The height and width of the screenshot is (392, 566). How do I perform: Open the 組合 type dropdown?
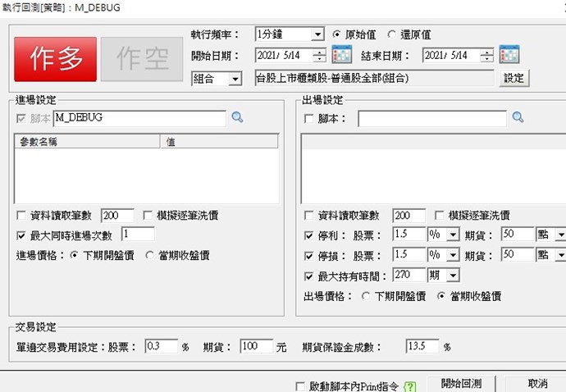coord(235,79)
